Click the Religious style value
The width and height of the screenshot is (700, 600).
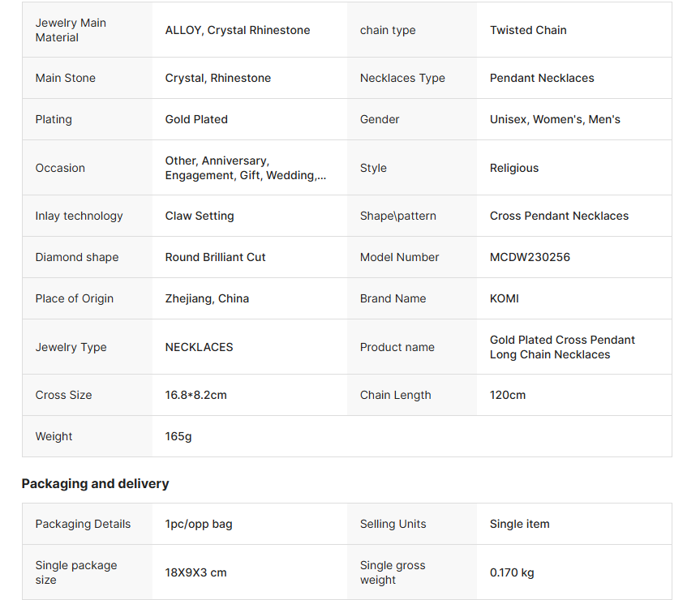coord(513,168)
